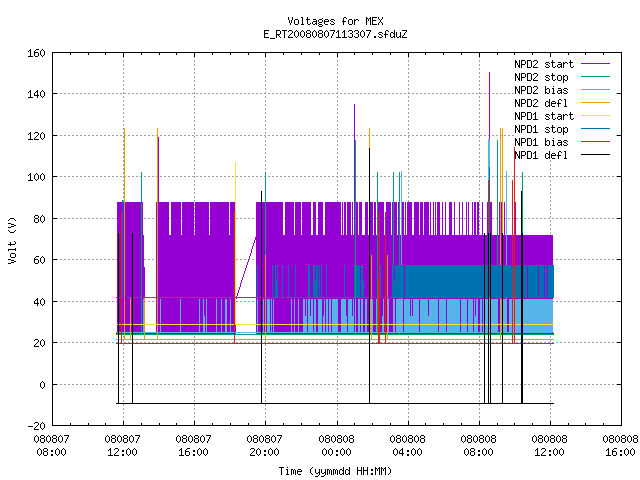Viewport: 640px width, 480px height.
Task: Click the y-axis tick label 100
Action: click(36, 177)
